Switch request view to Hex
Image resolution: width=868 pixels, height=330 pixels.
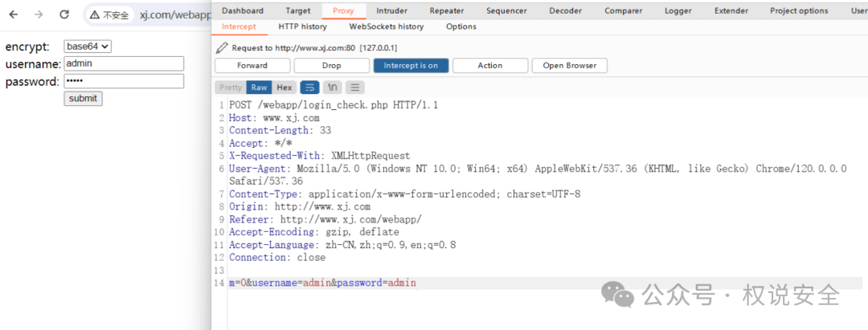tap(284, 88)
